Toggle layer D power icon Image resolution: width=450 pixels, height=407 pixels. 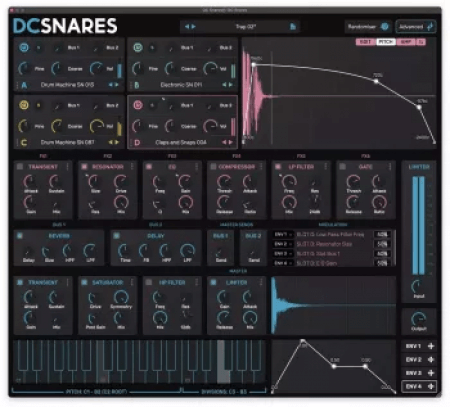138,105
